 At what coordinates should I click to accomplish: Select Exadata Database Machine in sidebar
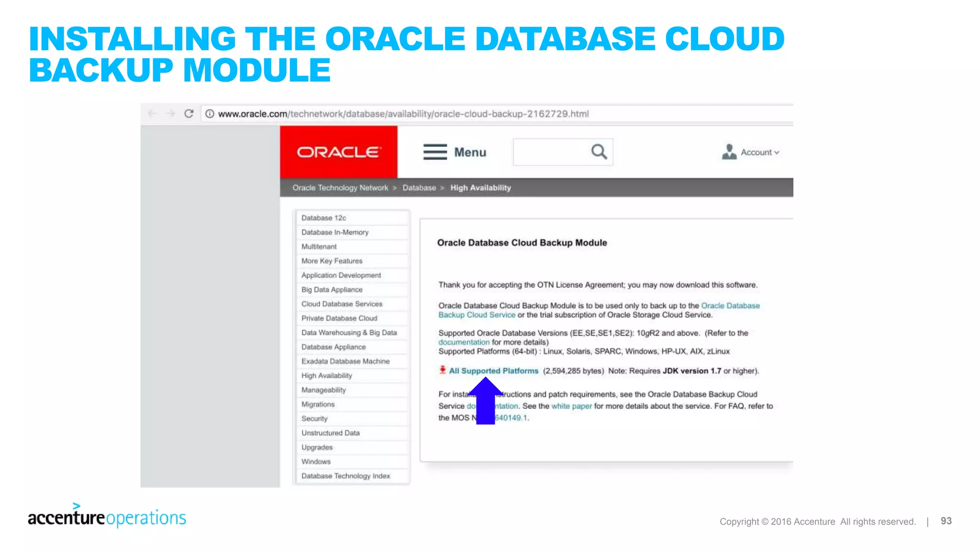352,362
